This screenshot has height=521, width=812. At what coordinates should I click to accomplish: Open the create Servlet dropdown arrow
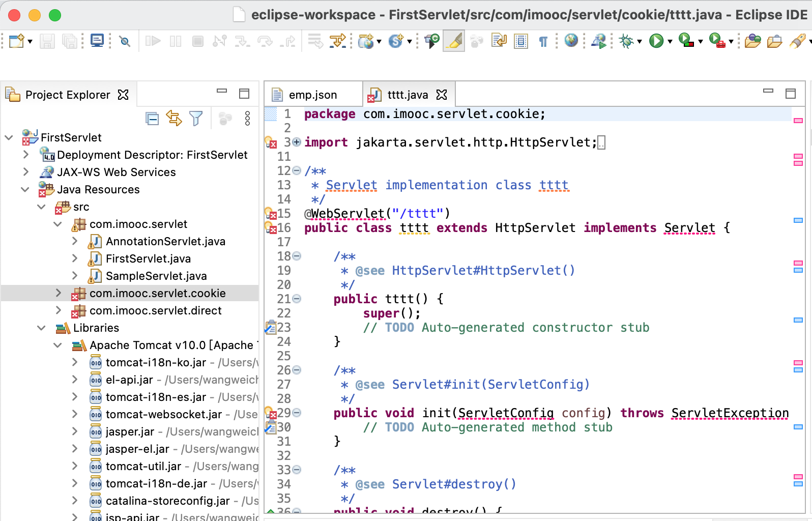[409, 41]
